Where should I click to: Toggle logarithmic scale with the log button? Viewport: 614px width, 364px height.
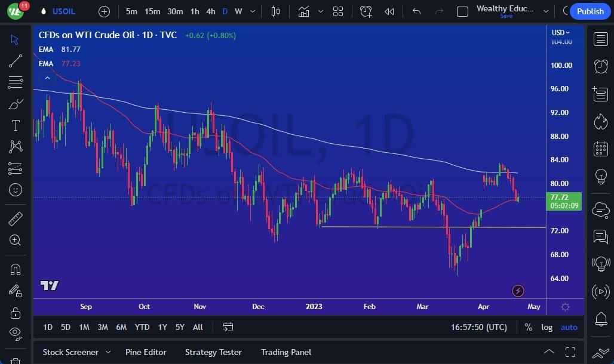(x=547, y=327)
